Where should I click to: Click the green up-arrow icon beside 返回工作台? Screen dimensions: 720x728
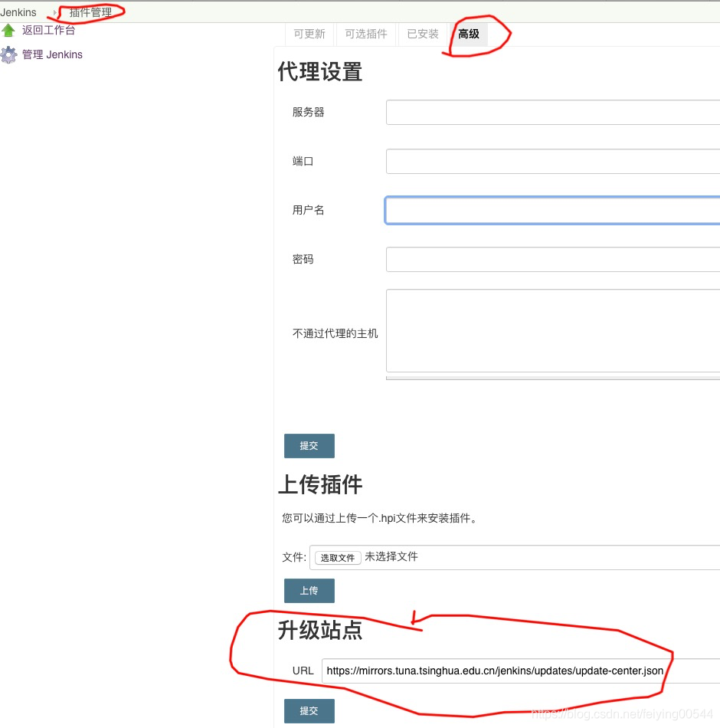8,31
